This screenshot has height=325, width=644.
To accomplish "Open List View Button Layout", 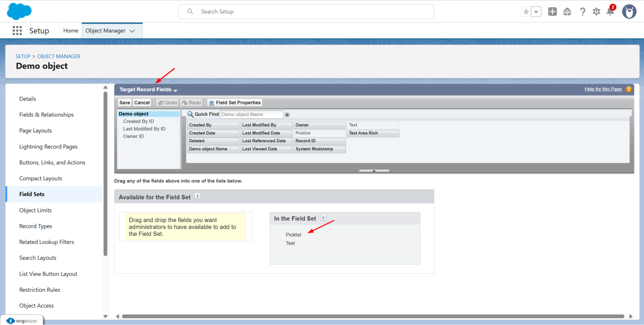I will 48,274.
